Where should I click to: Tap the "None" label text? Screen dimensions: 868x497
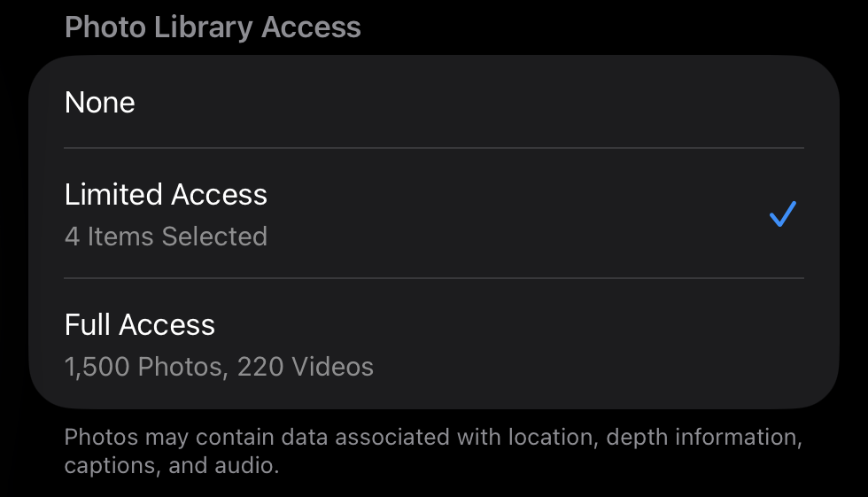[x=100, y=103]
